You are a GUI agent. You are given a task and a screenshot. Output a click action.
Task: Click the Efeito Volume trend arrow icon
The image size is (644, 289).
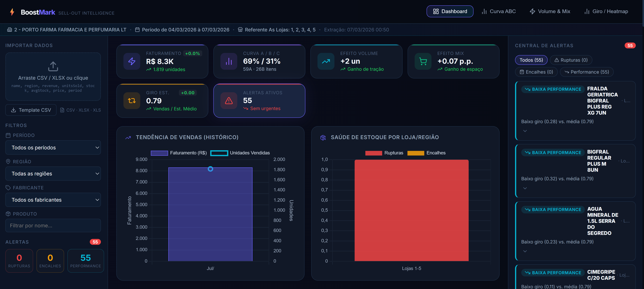(326, 61)
